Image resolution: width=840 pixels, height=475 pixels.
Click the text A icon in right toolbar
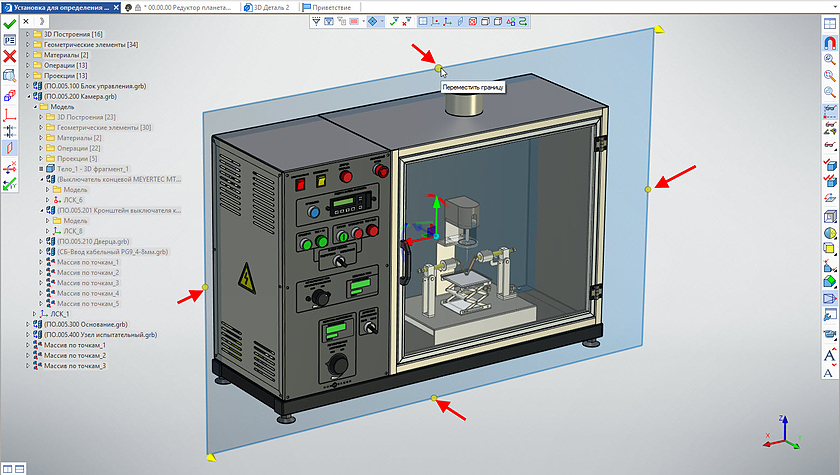pyautogui.click(x=829, y=355)
